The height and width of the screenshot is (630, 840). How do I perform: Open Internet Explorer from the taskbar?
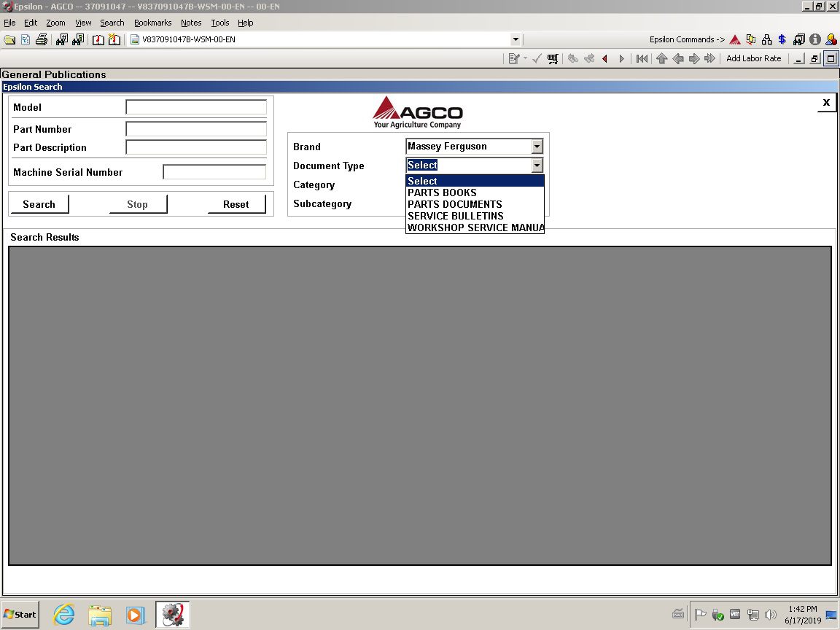pos(63,615)
